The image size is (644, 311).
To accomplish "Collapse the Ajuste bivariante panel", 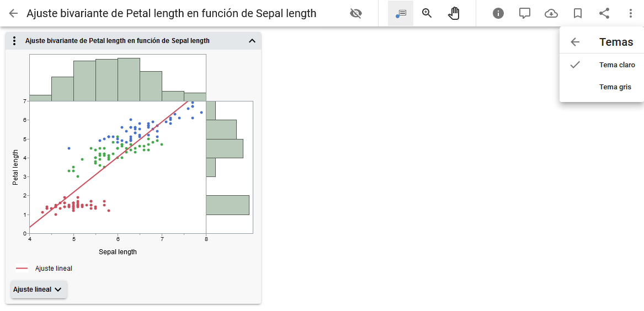I will [252, 41].
